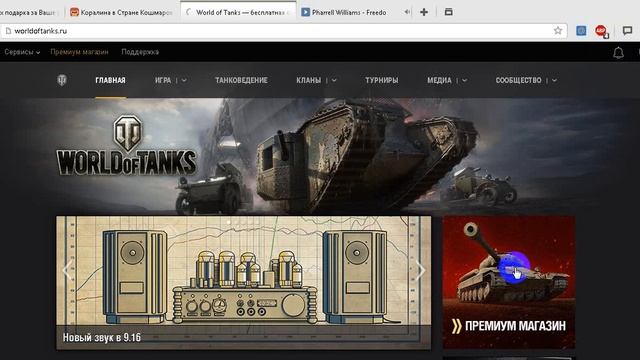Open the Премиум магазин top link
640x360 pixels.
pyautogui.click(x=79, y=52)
